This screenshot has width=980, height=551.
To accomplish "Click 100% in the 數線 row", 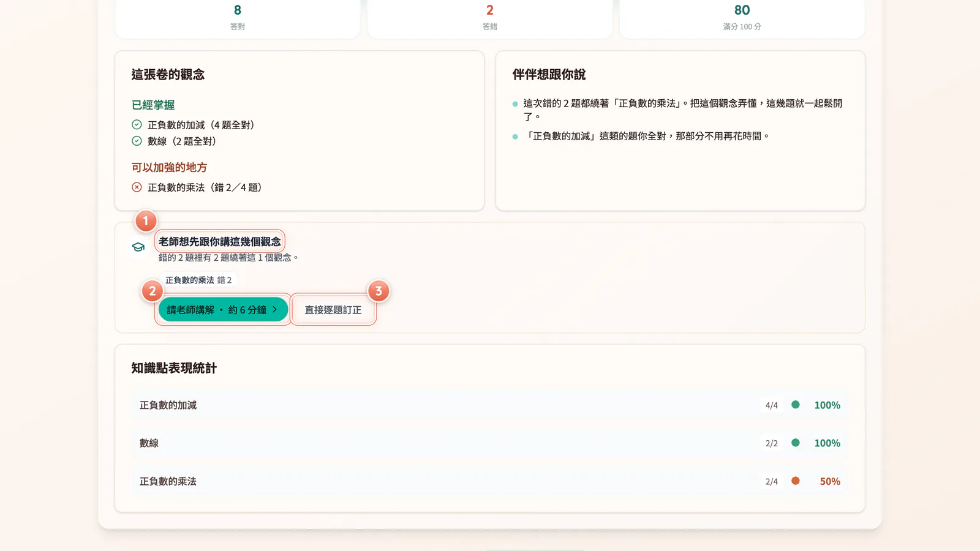I will point(827,443).
